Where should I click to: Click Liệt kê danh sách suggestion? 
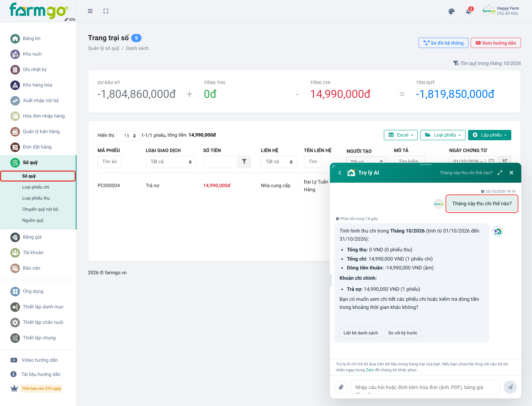[x=360, y=333]
